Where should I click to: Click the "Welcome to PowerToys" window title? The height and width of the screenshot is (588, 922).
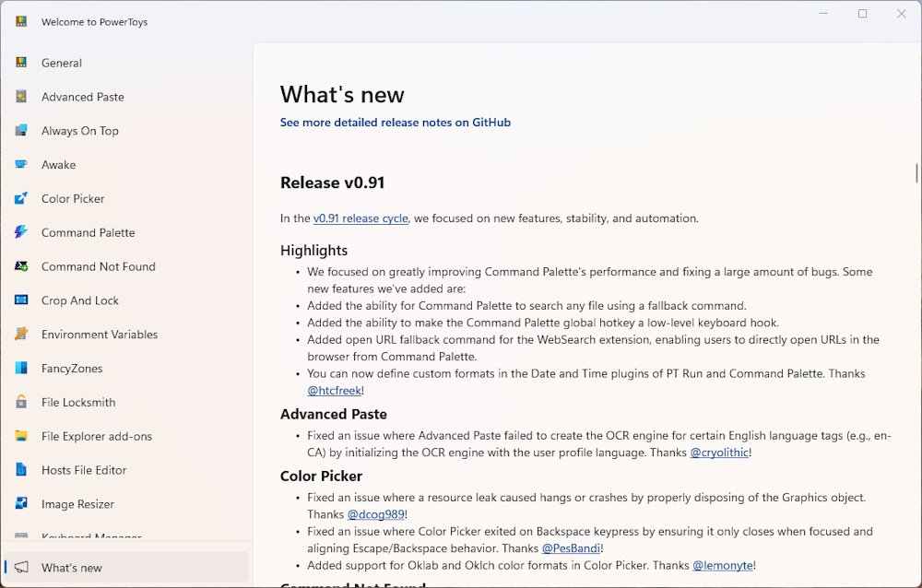(x=95, y=22)
